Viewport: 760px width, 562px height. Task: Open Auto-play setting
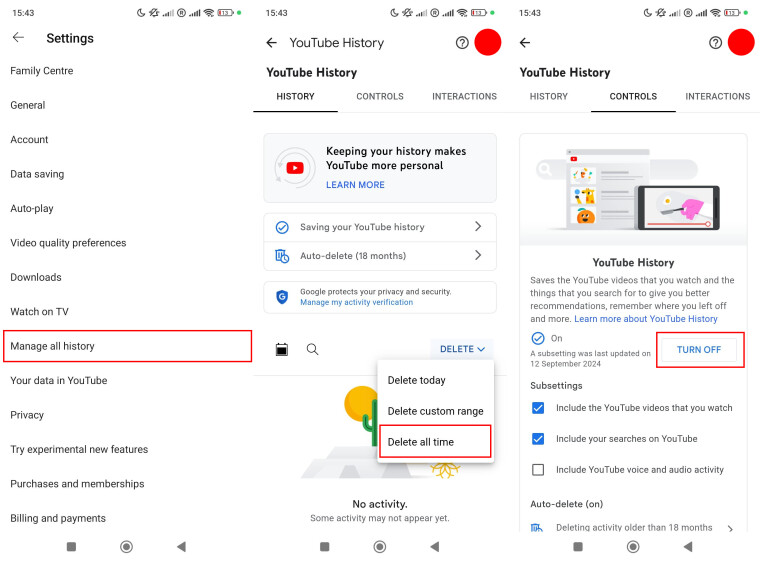click(x=126, y=209)
